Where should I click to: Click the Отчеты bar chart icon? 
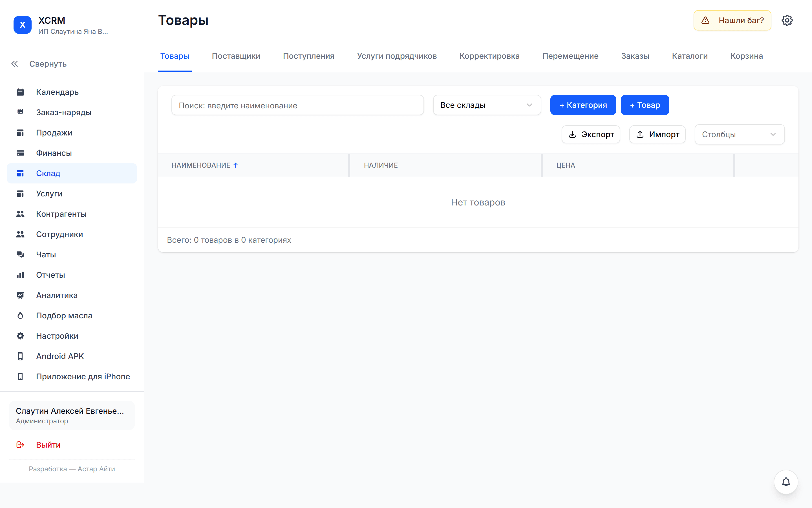point(20,275)
